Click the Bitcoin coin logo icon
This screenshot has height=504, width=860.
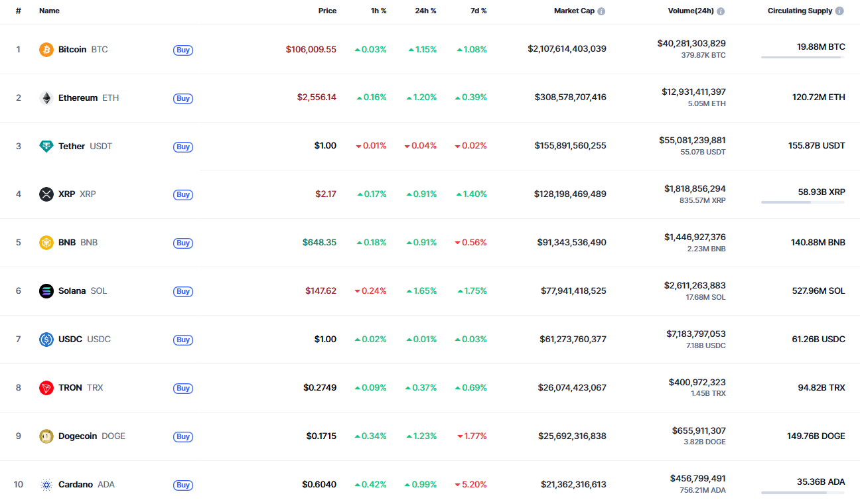[46, 50]
